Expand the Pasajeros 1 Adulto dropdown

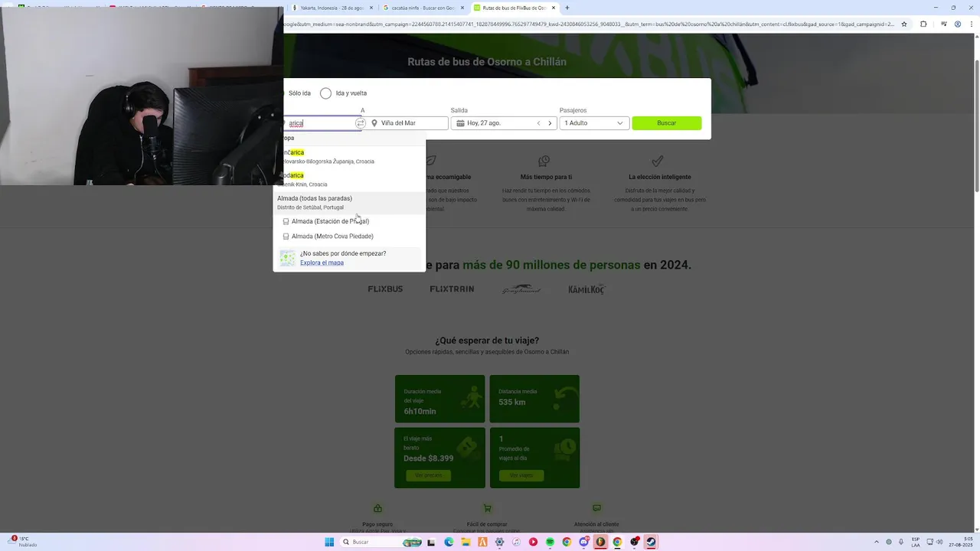[x=594, y=123]
